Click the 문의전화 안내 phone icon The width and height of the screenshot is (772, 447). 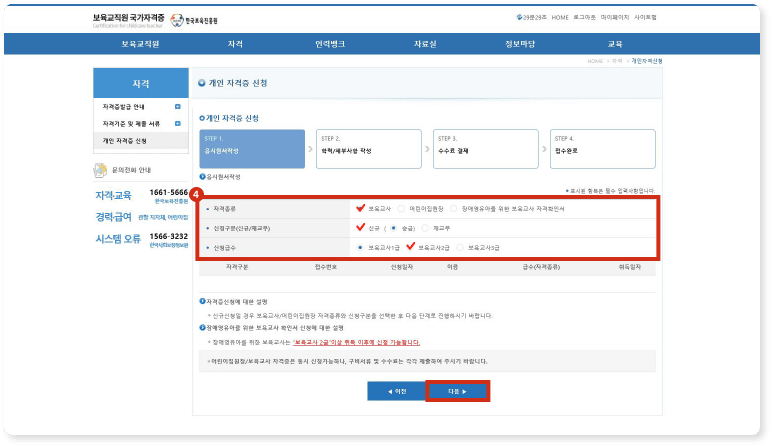pos(100,170)
